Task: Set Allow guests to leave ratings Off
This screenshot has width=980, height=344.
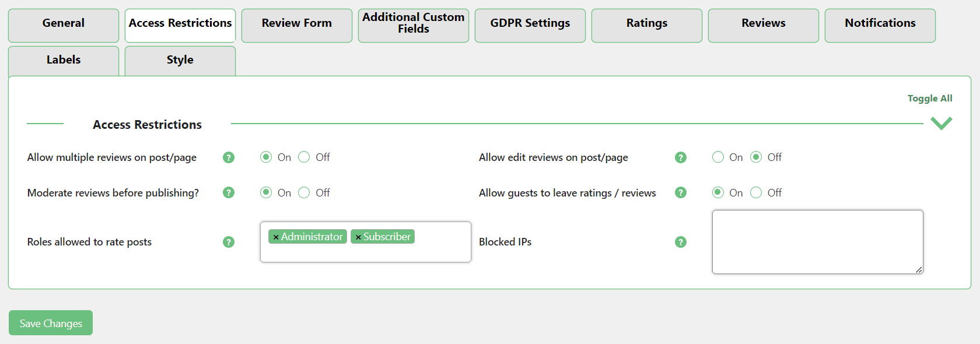Action: click(756, 192)
